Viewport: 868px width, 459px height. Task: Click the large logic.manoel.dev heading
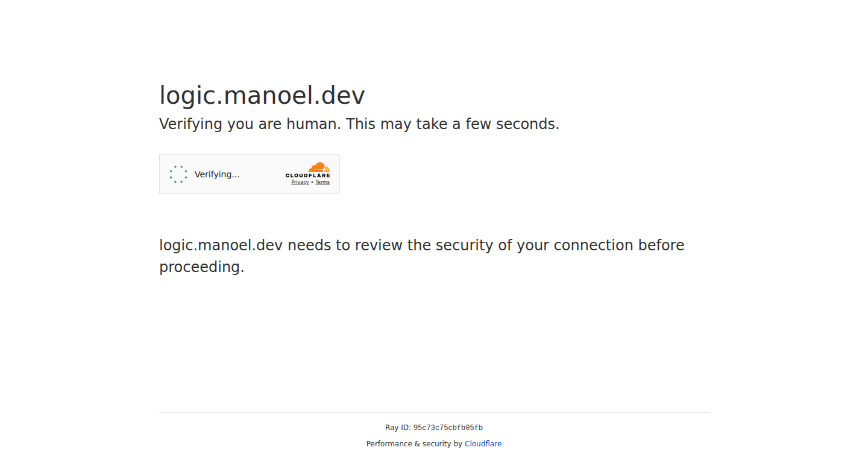262,96
